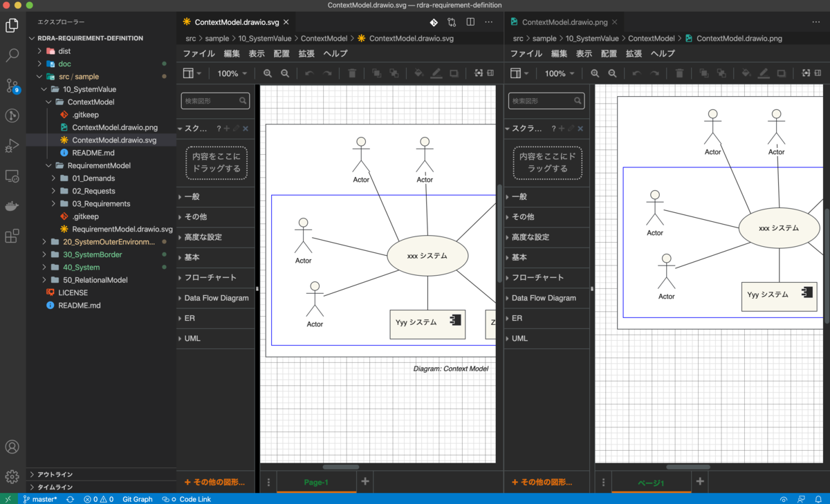Click the 検索図形 search field in left panel
The image size is (830, 504).
[x=215, y=101]
